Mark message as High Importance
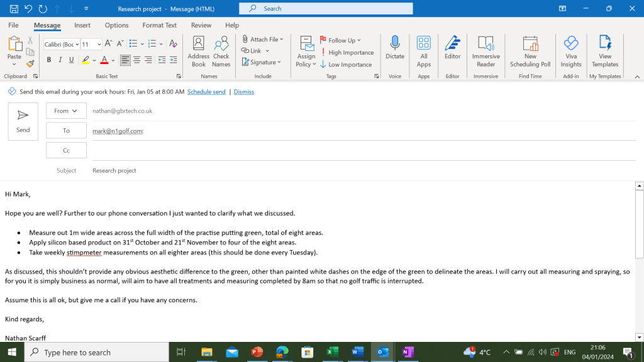 (x=347, y=53)
